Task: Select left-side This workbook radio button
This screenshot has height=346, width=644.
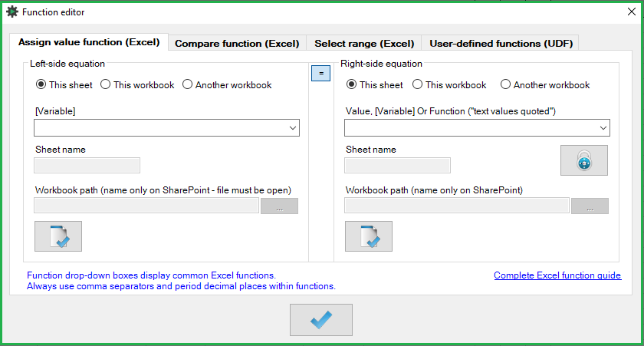Action: coord(106,84)
